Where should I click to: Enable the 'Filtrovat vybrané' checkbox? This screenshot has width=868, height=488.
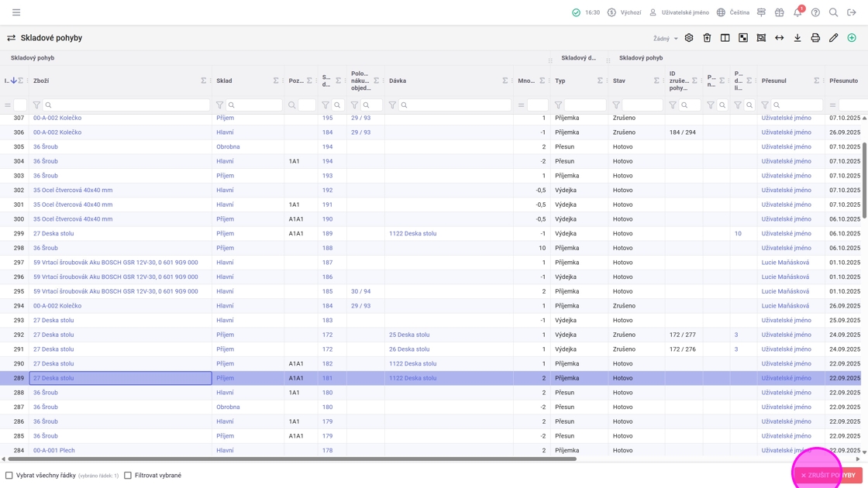[128, 476]
